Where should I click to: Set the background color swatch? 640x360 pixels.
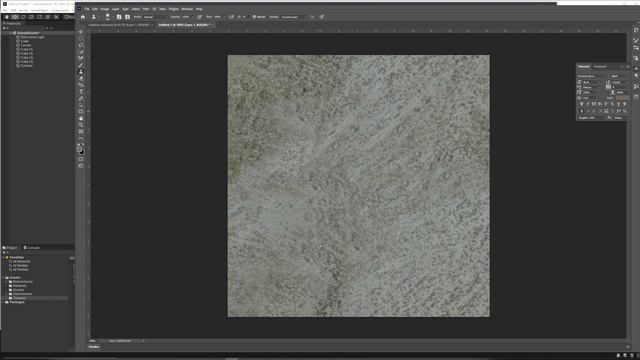pyautogui.click(x=82, y=153)
